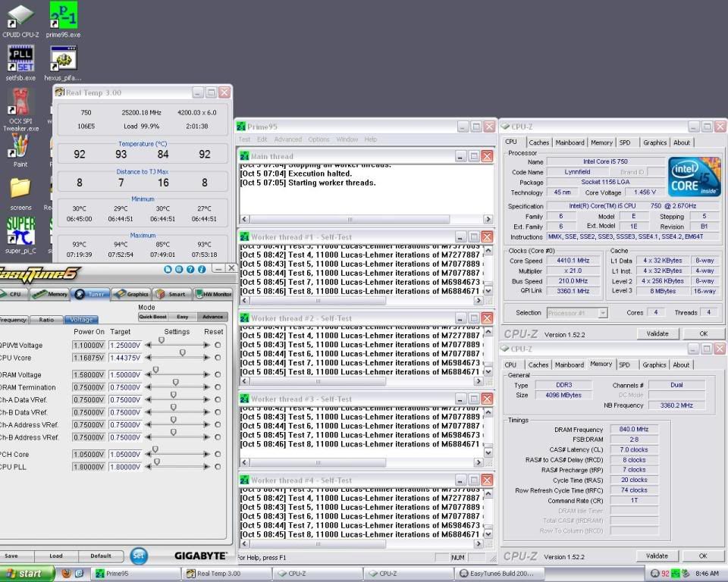Viewport: 728px width, 582px height.
Task: Open the Processor #1 selection dropdown in CPU-Z
Action: [603, 313]
